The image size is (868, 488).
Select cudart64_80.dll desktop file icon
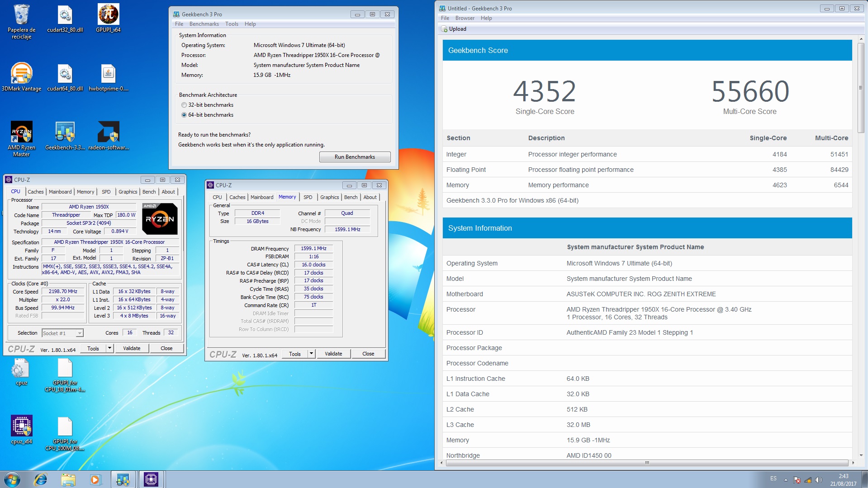[65, 77]
